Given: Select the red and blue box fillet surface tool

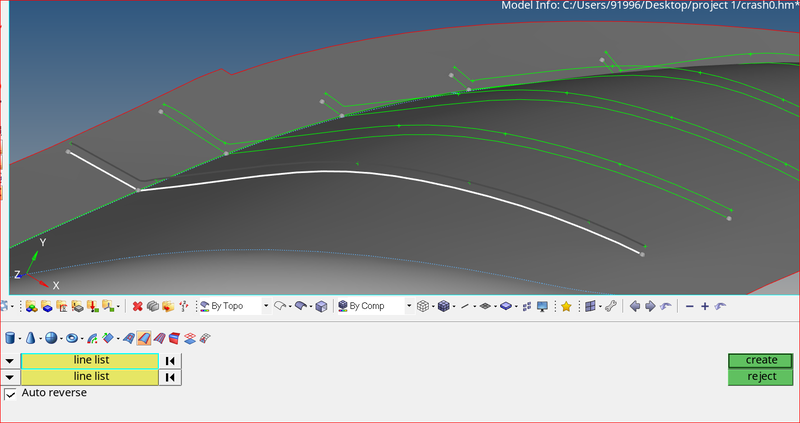Looking at the screenshot, I should [x=174, y=338].
